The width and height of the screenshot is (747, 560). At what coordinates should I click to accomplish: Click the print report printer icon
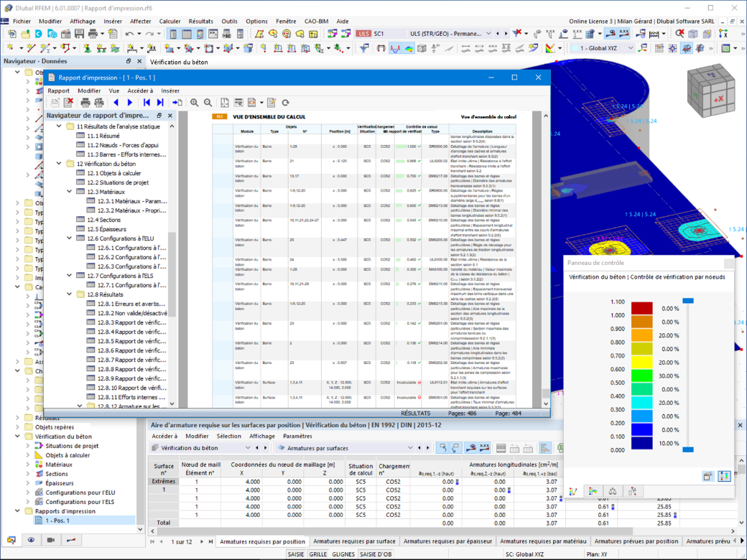[x=85, y=103]
